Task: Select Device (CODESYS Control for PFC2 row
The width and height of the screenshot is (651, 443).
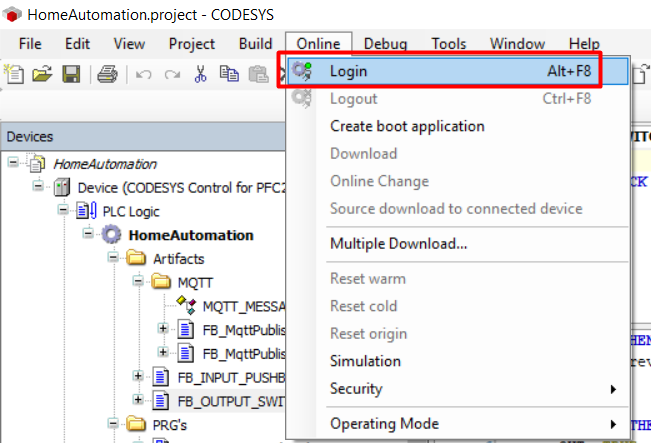Action: pyautogui.click(x=182, y=188)
